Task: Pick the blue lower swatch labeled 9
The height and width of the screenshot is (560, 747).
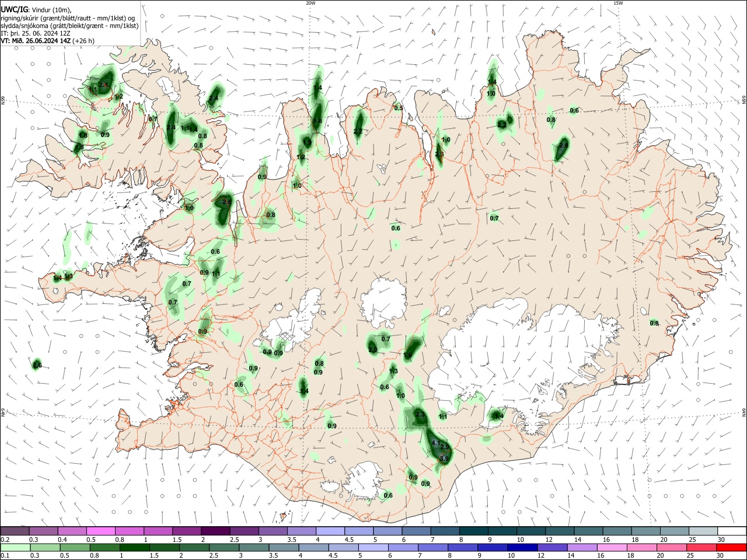Action: tap(493, 547)
